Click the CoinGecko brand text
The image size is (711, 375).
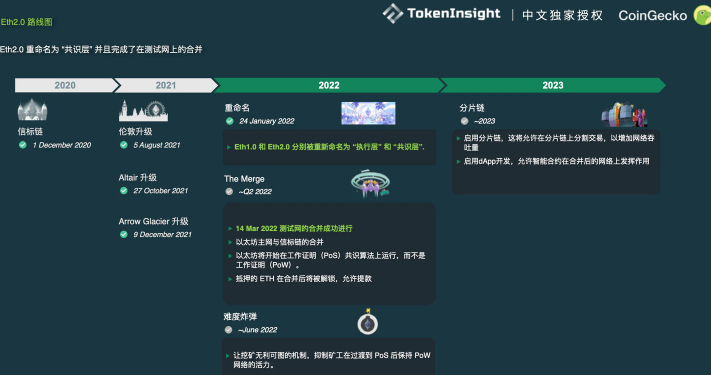pos(653,15)
